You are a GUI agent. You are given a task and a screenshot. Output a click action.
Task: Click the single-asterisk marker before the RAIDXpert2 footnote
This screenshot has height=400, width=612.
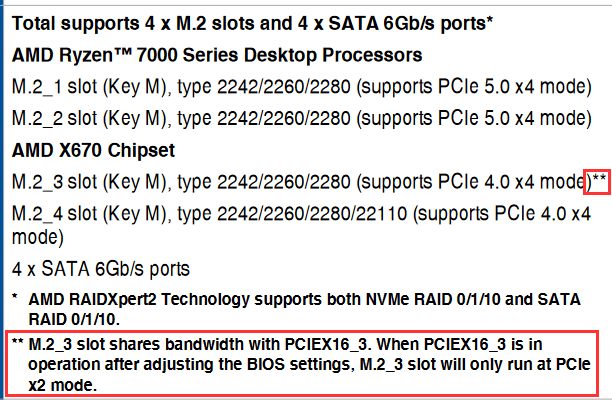coord(15,299)
